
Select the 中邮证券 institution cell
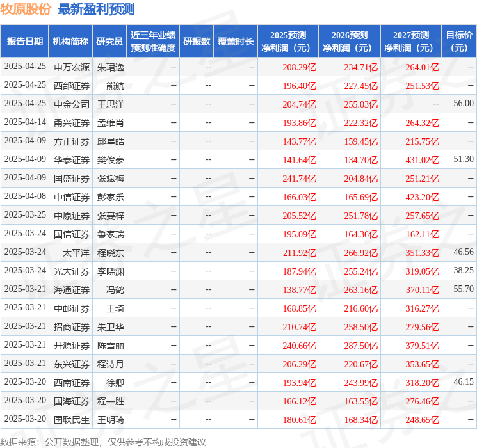(72, 308)
